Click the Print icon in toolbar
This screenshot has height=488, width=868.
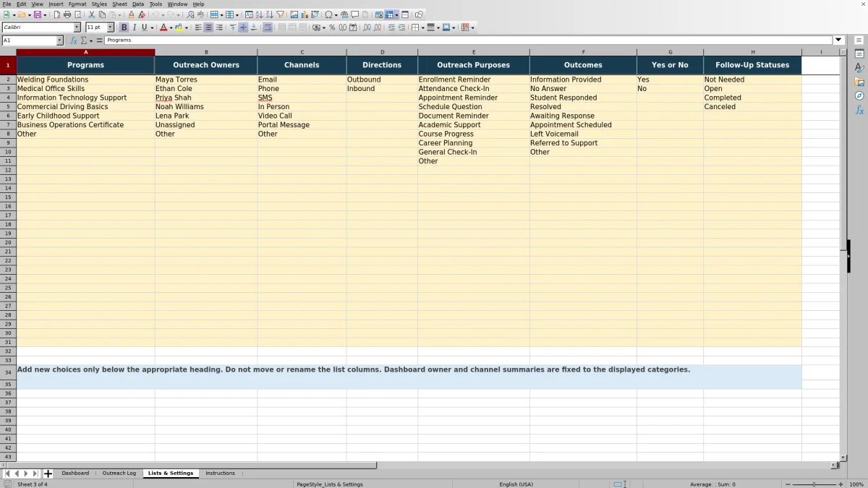pyautogui.click(x=67, y=14)
